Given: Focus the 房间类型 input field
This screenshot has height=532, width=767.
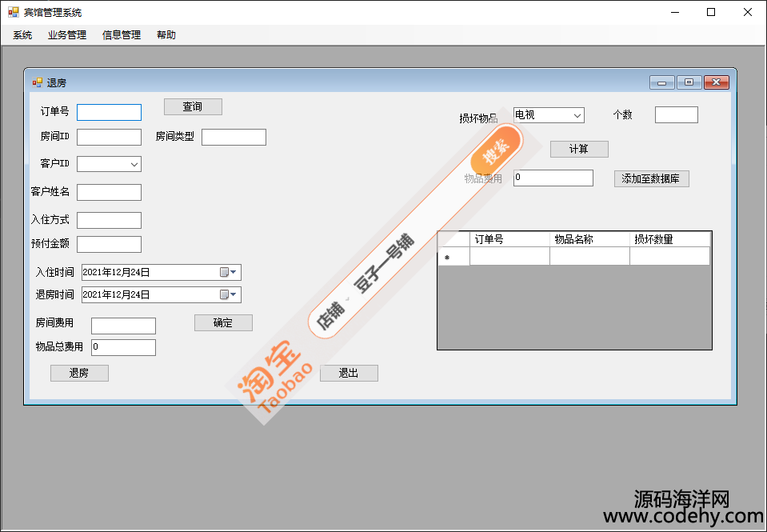Looking at the screenshot, I should [234, 137].
